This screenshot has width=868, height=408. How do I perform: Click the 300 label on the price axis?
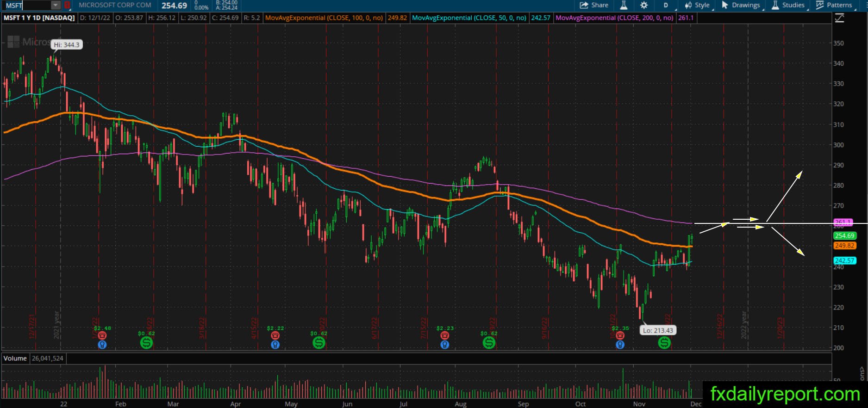click(x=838, y=145)
